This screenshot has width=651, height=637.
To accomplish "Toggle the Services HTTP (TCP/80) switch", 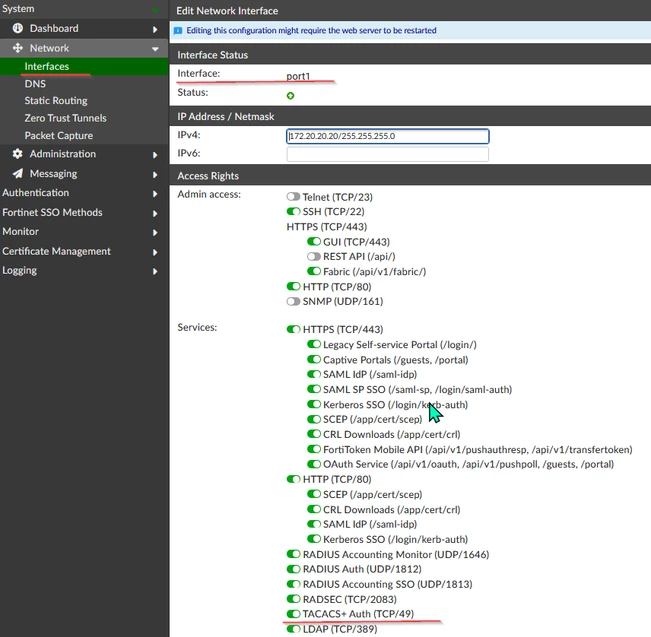I will (293, 479).
